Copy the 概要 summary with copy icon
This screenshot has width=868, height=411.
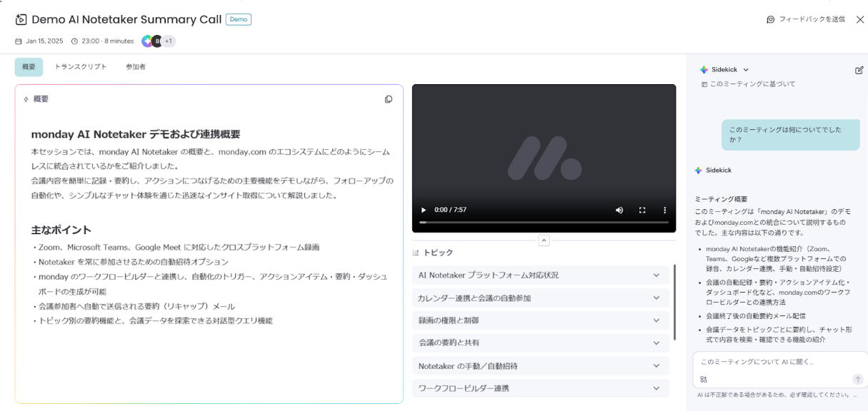click(x=389, y=99)
